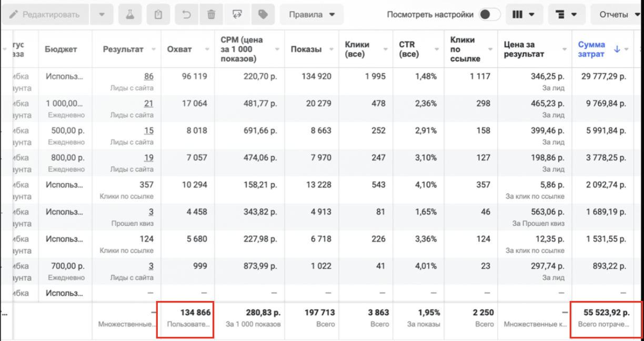Image resolution: width=644 pixels, height=341 pixels.
Task: Click the A/B test flask icon
Action: pos(130,15)
